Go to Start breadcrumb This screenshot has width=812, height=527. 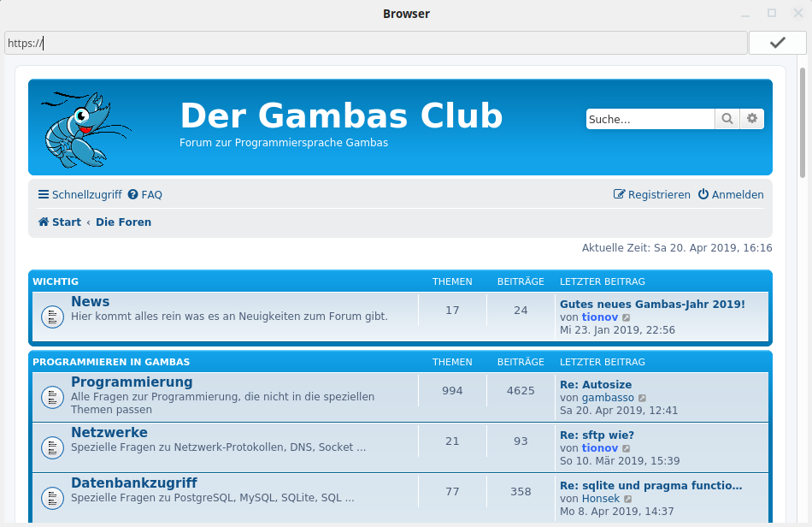point(60,222)
